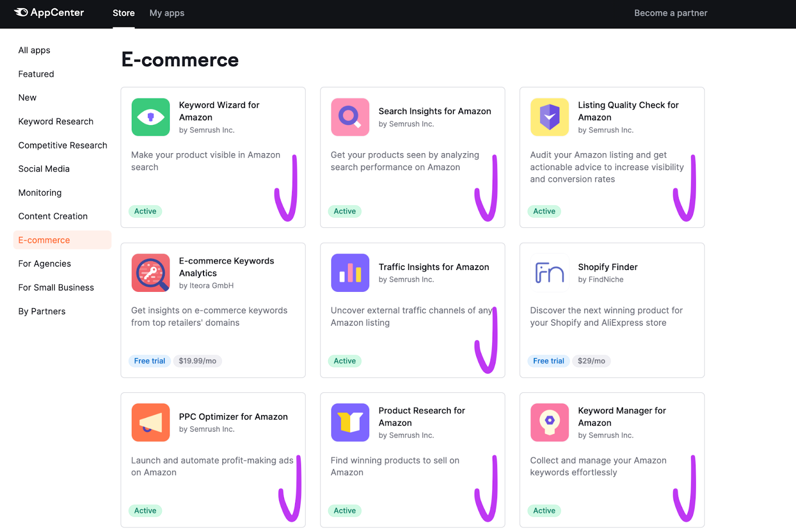This screenshot has height=532, width=796.
Task: Switch to the Store tab
Action: [x=123, y=13]
